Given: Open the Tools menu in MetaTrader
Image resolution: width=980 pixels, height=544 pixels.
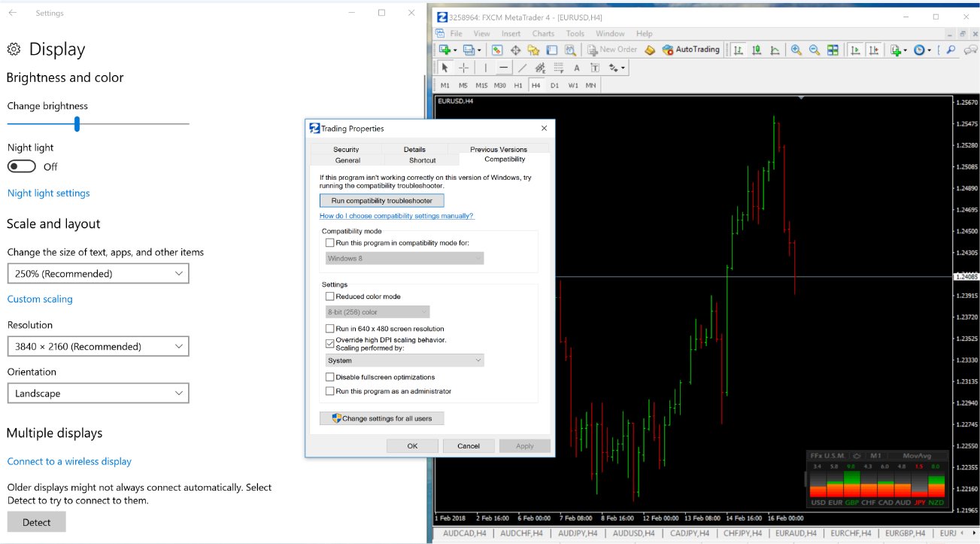Looking at the screenshot, I should [575, 34].
